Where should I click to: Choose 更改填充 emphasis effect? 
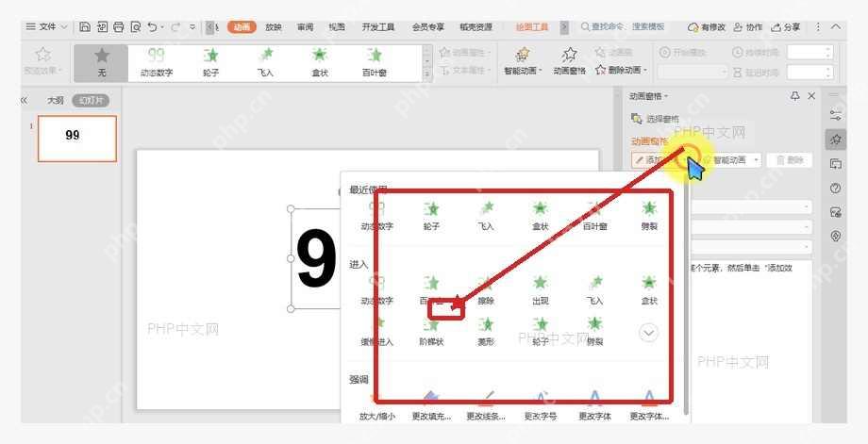(431, 407)
